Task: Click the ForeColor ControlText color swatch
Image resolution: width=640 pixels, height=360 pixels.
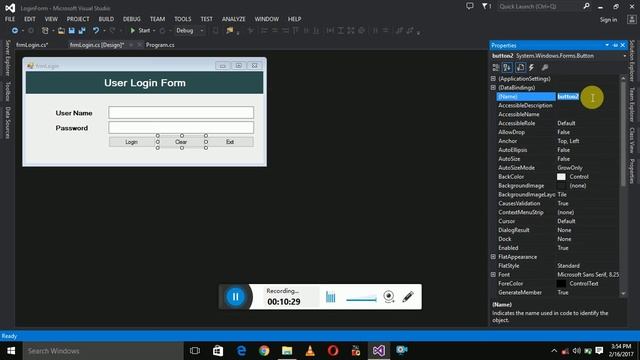Action: (561, 284)
